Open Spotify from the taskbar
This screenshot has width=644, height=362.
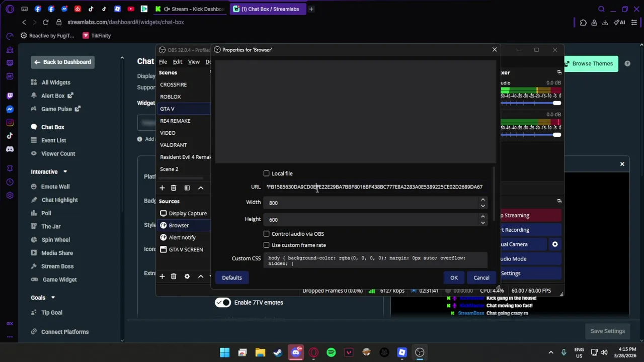click(x=331, y=352)
